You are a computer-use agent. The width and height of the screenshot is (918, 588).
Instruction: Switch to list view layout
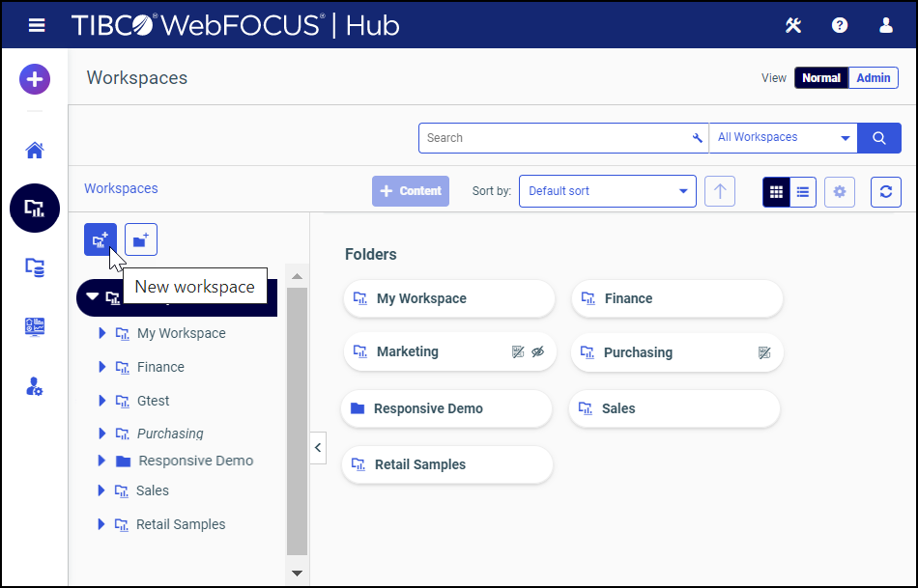point(803,192)
